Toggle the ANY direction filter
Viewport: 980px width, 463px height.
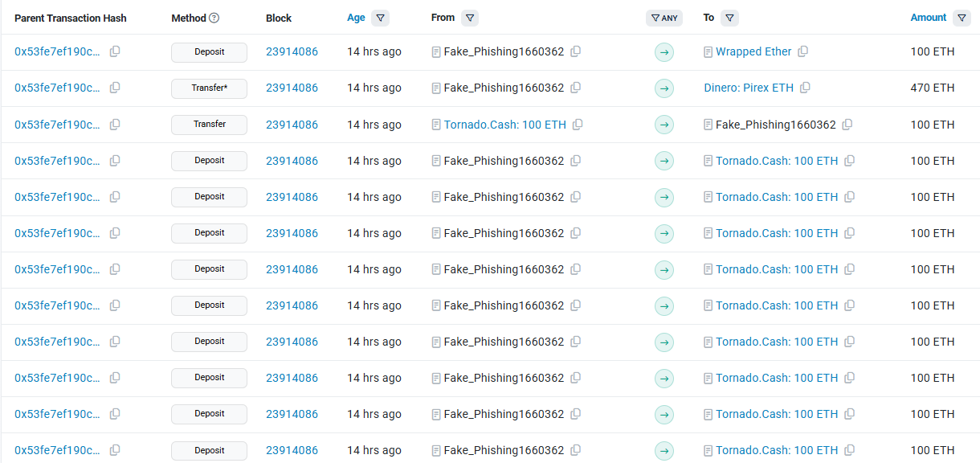tap(664, 18)
